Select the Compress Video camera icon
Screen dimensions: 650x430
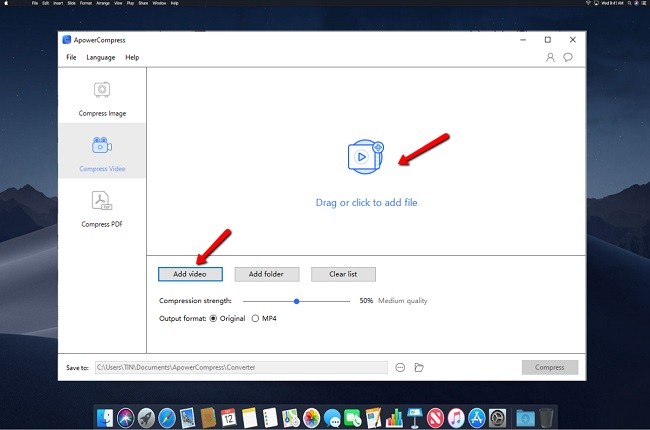click(102, 145)
